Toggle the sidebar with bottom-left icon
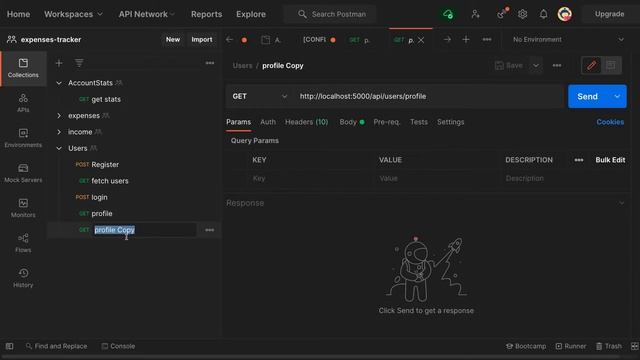This screenshot has width=640, height=360. 9,346
